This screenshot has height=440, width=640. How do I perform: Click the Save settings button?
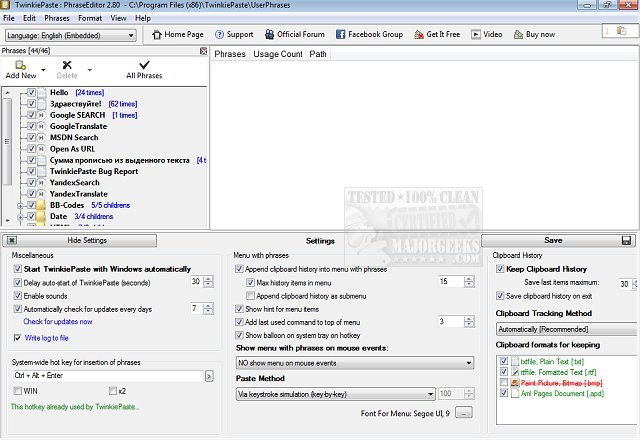[x=558, y=240]
